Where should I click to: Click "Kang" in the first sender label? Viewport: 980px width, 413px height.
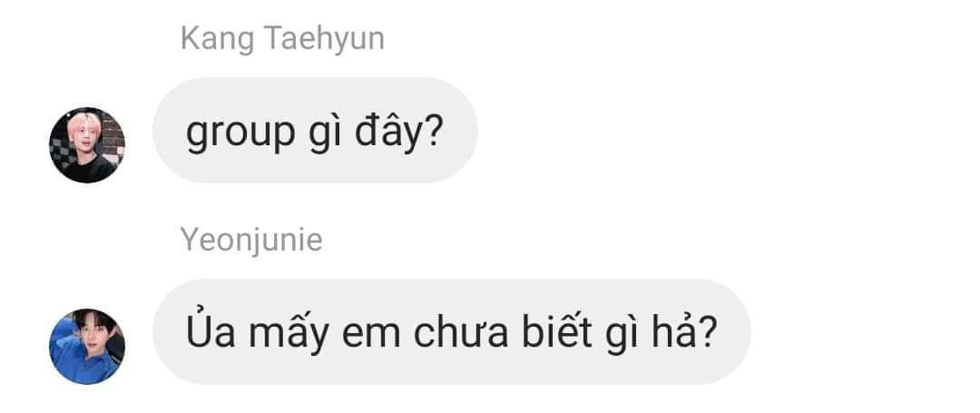pyautogui.click(x=218, y=41)
